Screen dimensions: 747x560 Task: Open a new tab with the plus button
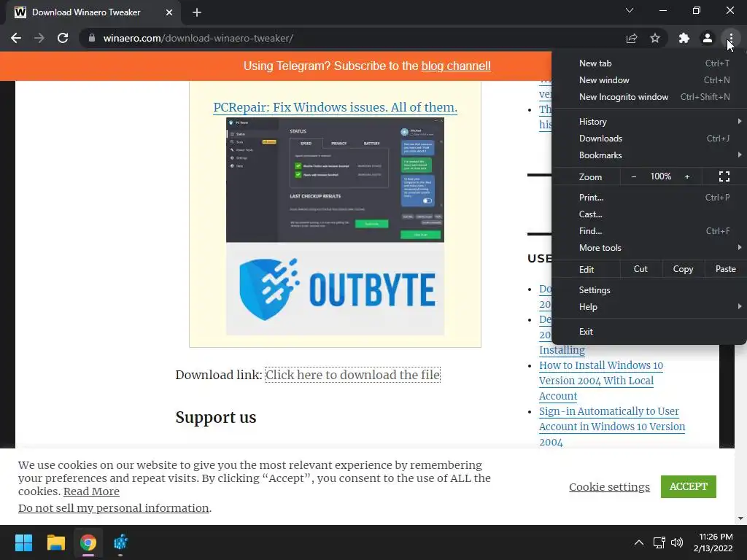tap(197, 12)
